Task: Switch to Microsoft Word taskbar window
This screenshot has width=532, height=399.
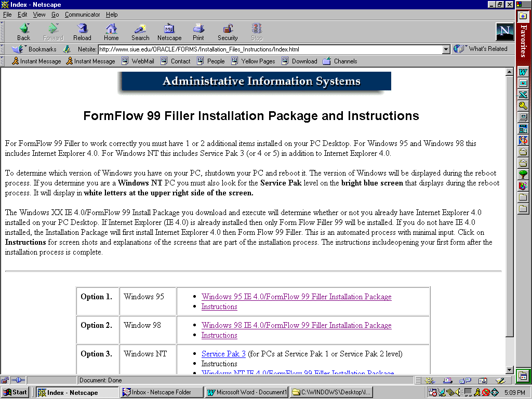Action: tap(247, 392)
